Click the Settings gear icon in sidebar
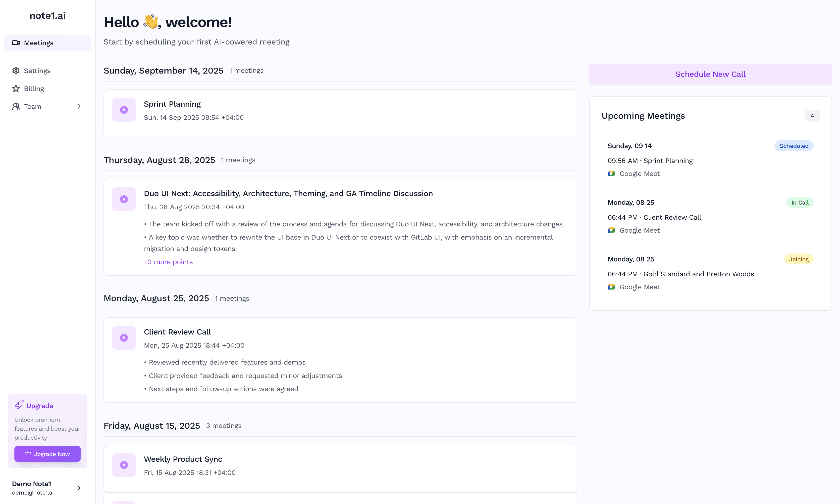 click(16, 71)
